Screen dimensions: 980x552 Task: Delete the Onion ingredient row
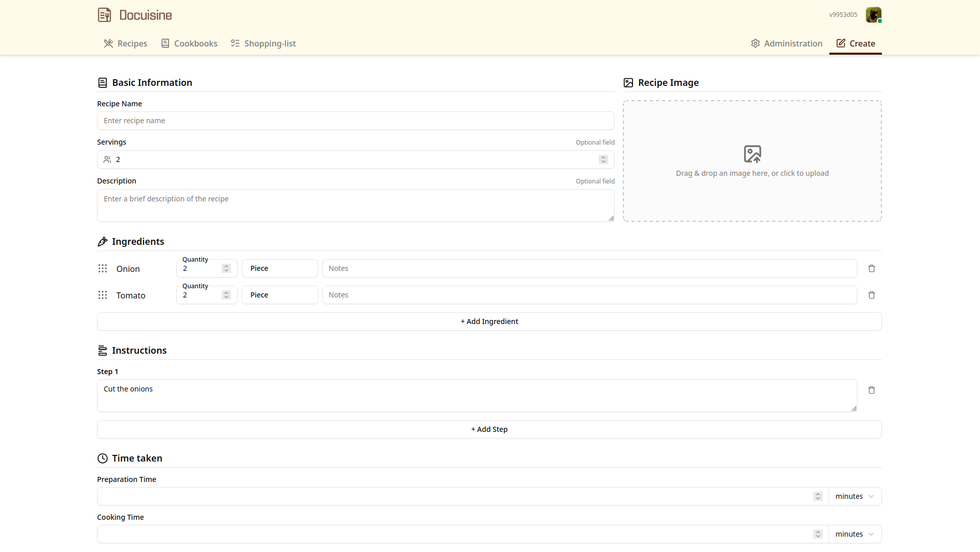point(872,268)
